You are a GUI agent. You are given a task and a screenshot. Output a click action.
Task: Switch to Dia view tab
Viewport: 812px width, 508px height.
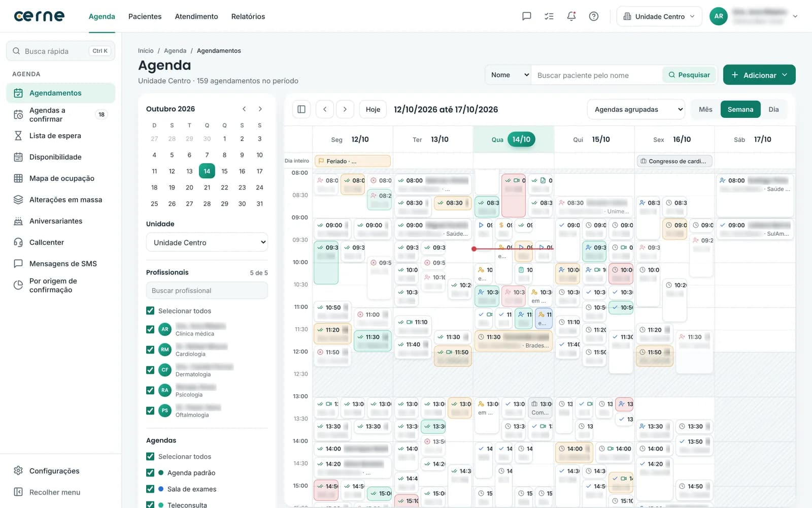point(773,109)
